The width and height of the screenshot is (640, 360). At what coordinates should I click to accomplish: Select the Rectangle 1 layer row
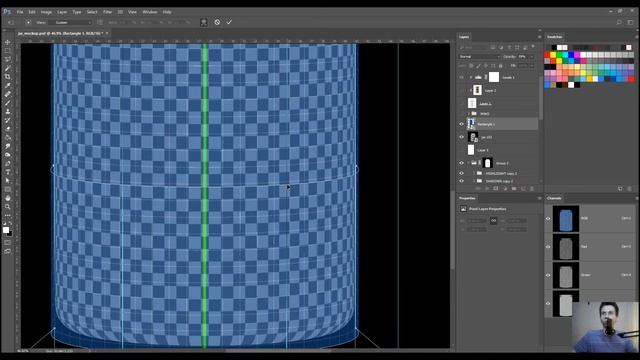tap(498, 124)
